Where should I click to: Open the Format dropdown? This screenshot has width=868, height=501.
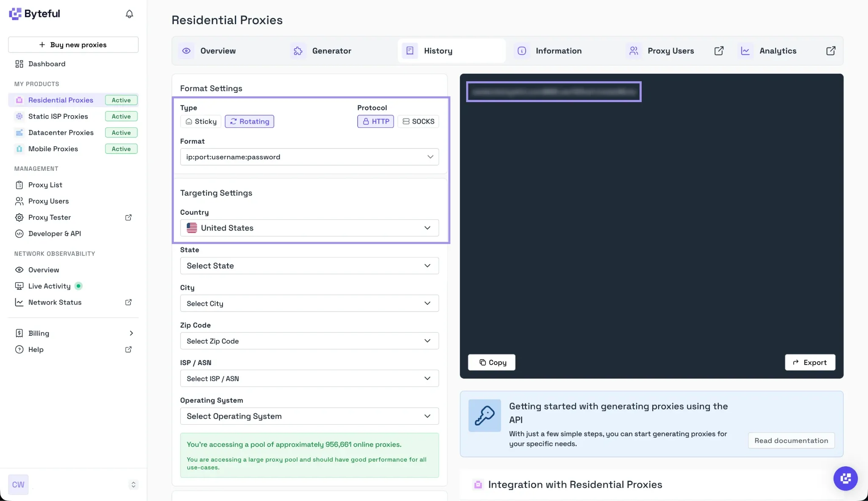(309, 157)
